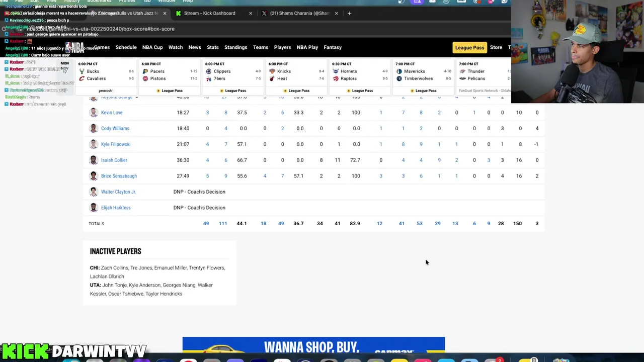644x362 pixels.
Task: Click the Raptors team logo
Action: pos(336,78)
